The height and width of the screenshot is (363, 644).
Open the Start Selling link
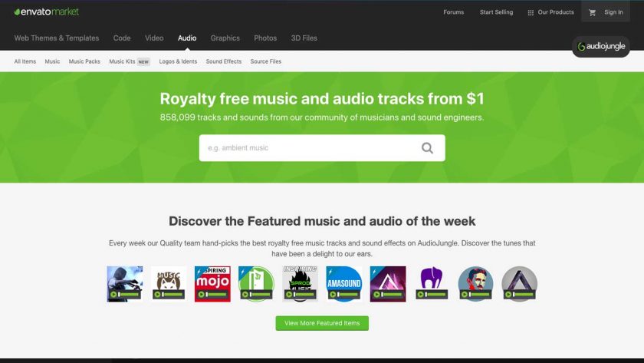[x=496, y=12]
